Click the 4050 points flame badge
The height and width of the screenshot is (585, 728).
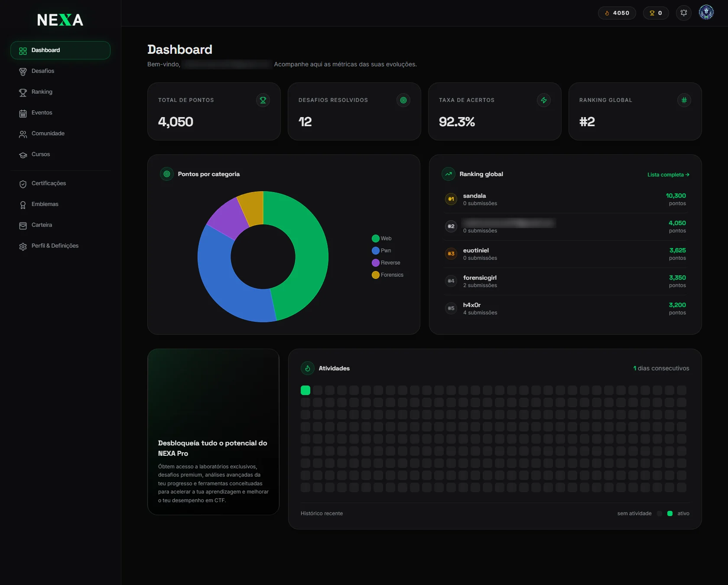[x=617, y=13]
